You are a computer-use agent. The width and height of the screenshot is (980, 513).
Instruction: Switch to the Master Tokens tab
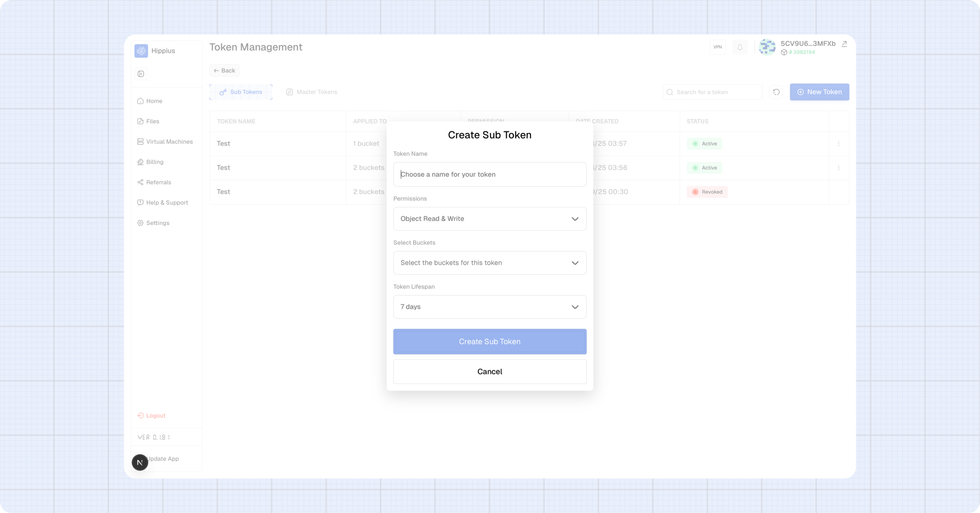point(312,92)
